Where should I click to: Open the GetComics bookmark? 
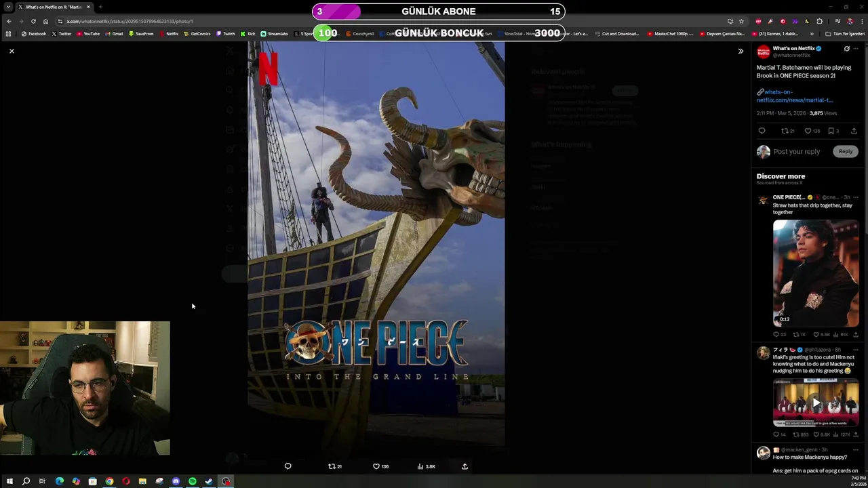point(197,34)
